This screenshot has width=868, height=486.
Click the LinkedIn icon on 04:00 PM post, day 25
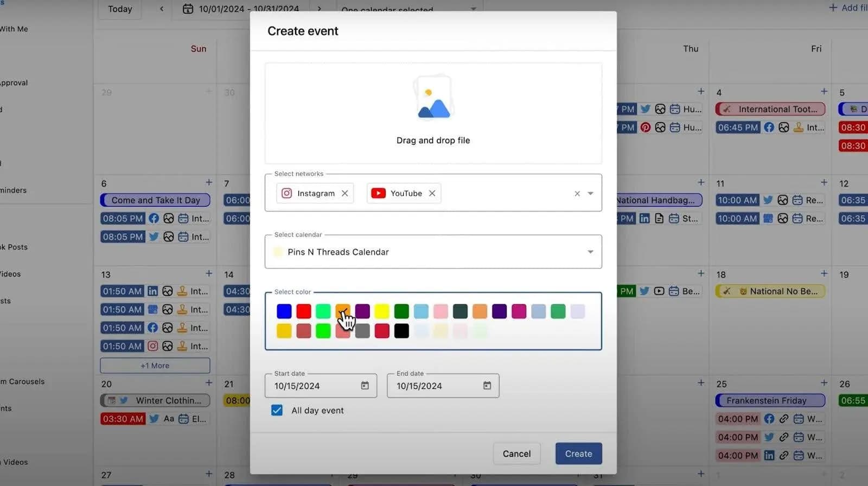(x=769, y=456)
